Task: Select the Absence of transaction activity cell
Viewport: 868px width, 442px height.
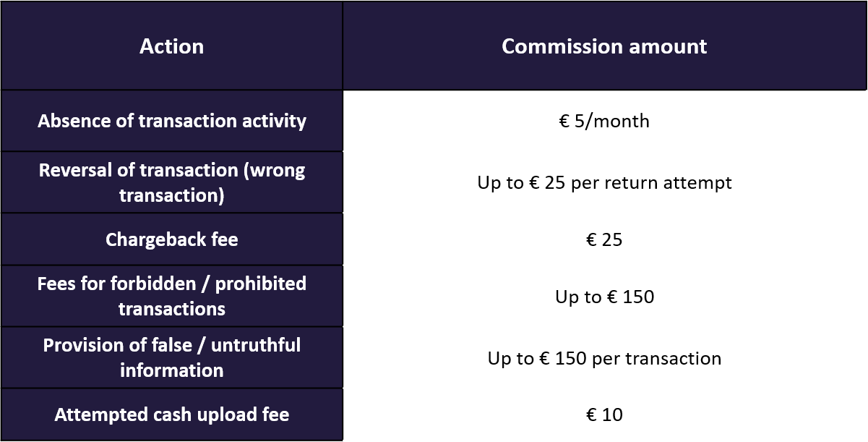Action: 171,121
